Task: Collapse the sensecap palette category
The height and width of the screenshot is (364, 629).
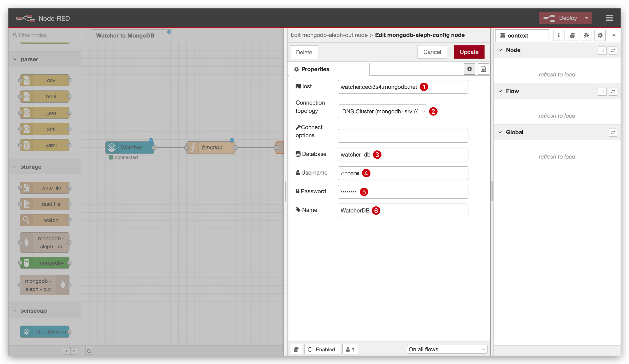Action: pyautogui.click(x=45, y=310)
